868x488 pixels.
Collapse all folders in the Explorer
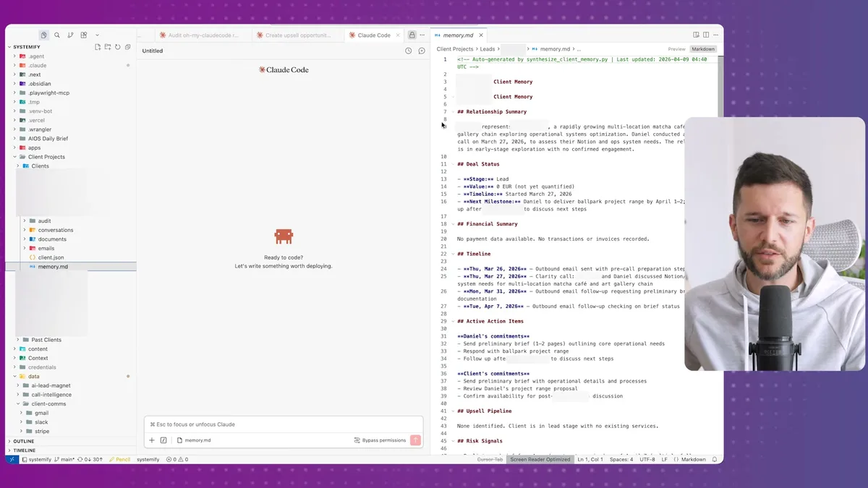(127, 47)
